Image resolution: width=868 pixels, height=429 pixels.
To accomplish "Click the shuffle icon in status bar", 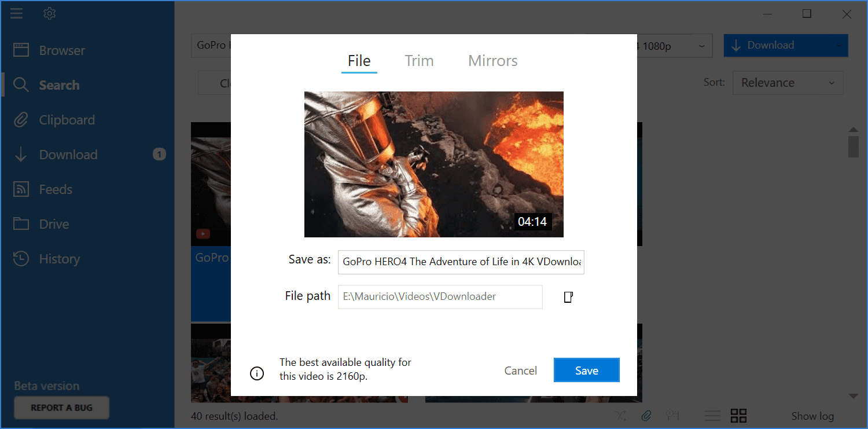I will point(621,415).
